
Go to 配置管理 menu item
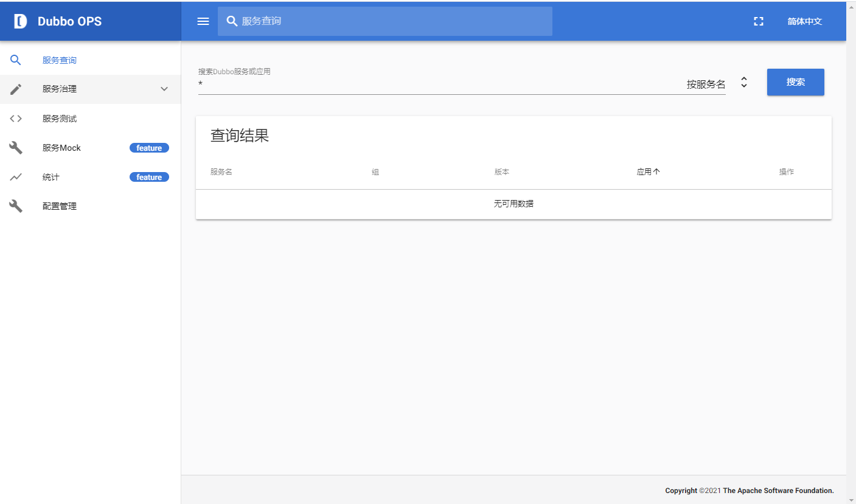60,206
